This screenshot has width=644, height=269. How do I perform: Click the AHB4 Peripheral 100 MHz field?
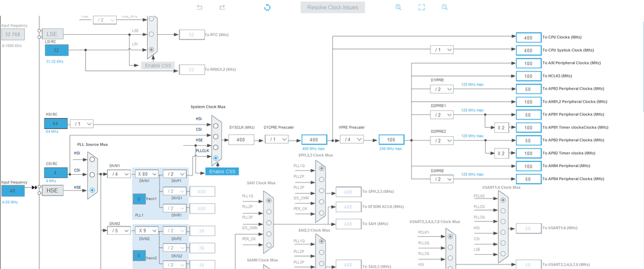pos(528,166)
